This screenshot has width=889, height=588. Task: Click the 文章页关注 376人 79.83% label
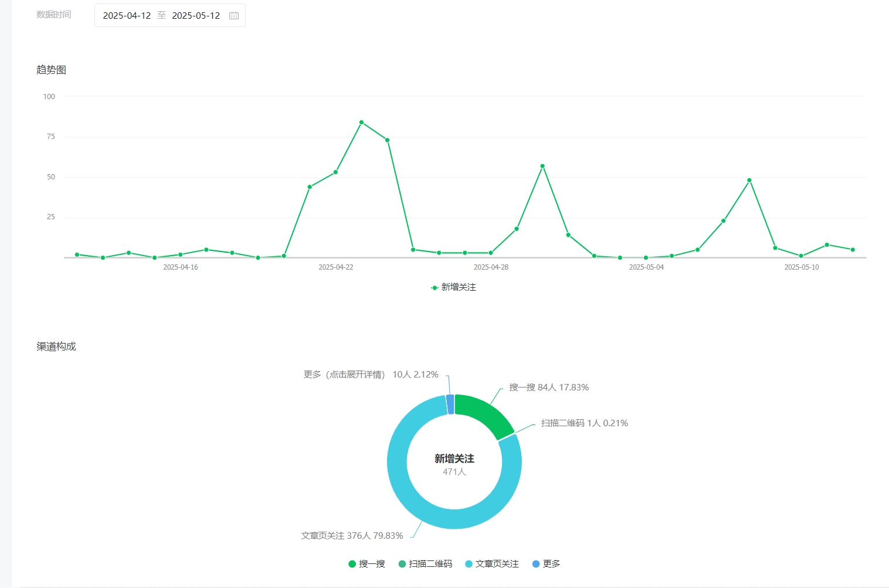(x=352, y=536)
